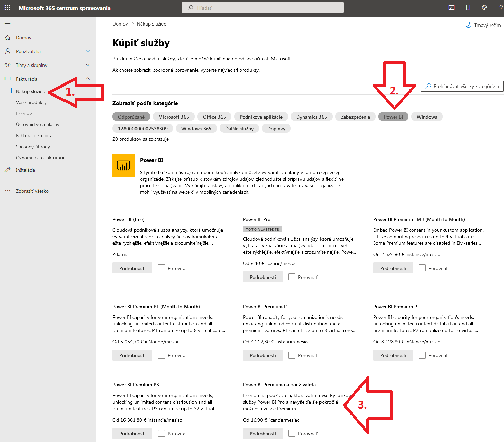Select the Odporúčané category

pyautogui.click(x=131, y=117)
